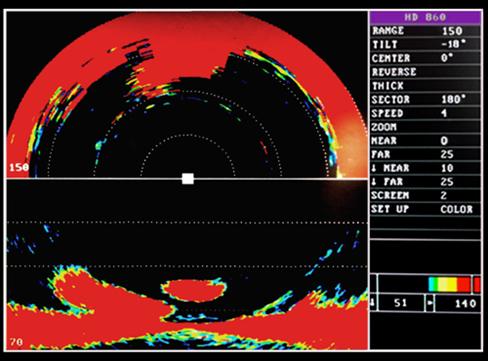
Task: Select the SPEED setting row
Action: pos(426,113)
